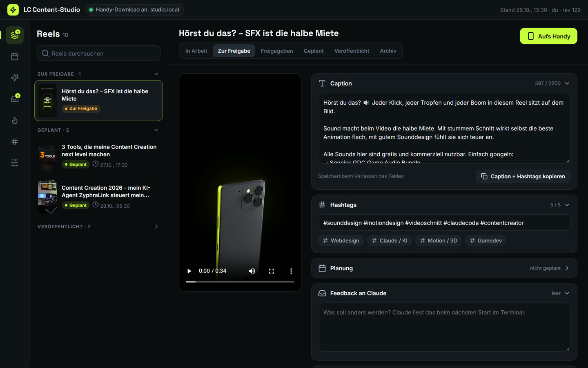Switch to the In Arbeit tab

[x=196, y=51]
